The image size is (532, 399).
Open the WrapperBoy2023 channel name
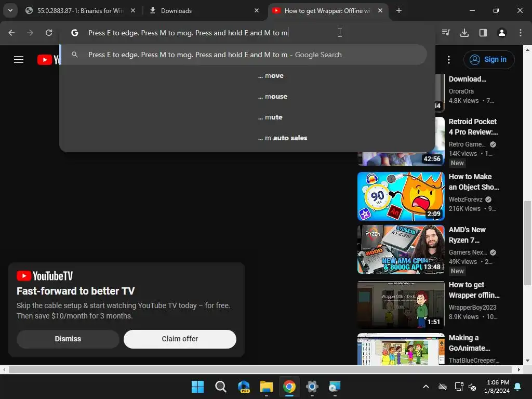[473, 308]
